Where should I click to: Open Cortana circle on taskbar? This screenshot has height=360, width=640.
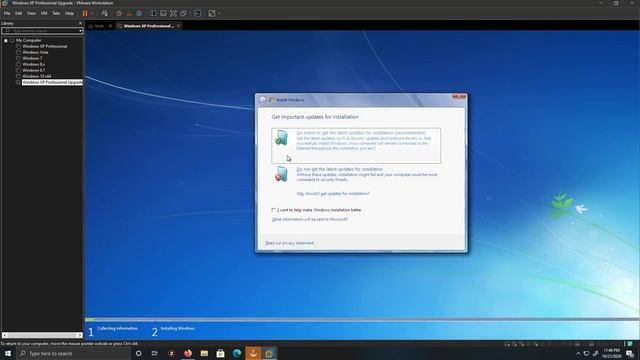click(x=138, y=353)
